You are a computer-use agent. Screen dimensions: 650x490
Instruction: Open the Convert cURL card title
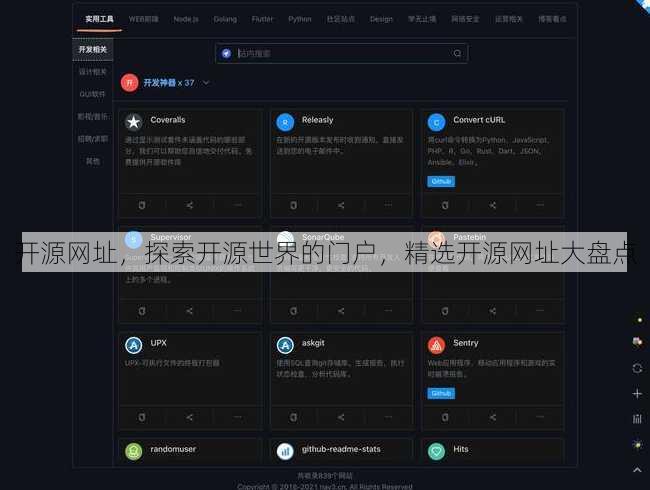click(479, 120)
